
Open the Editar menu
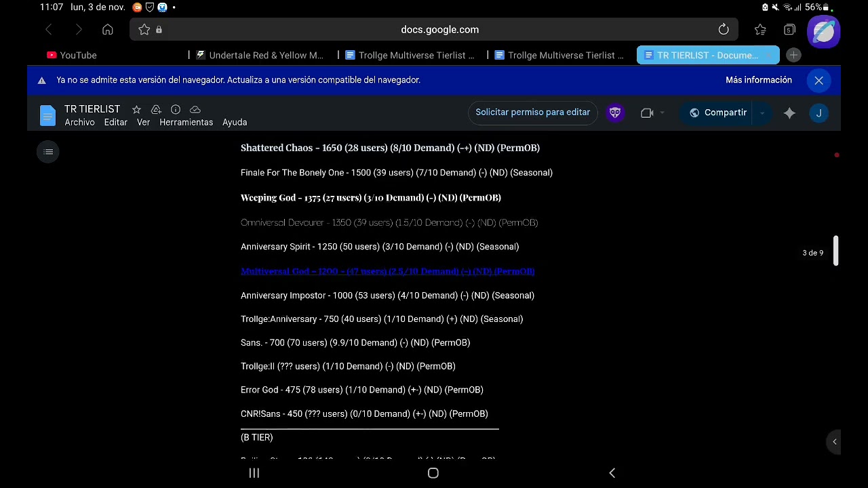pyautogui.click(x=116, y=123)
